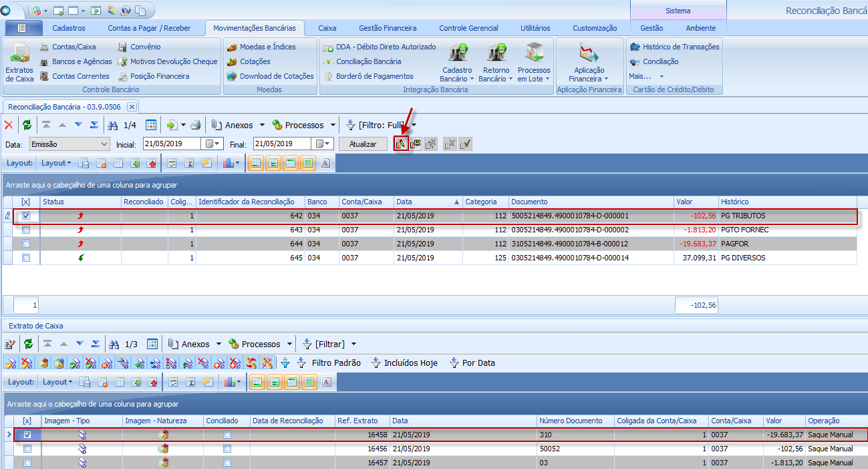Open the Inicial date calendar dropdown
868x470 pixels.
[x=212, y=144]
